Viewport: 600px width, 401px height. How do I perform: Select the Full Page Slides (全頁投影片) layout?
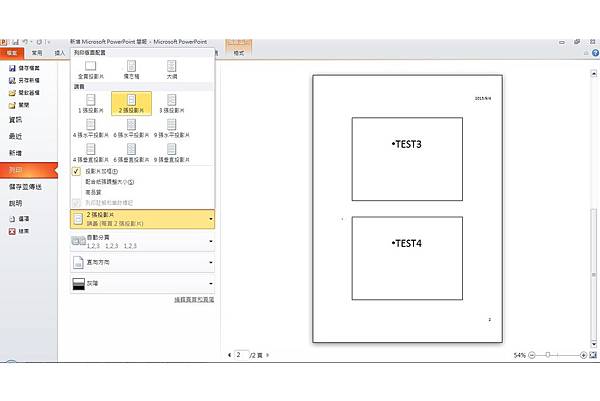pyautogui.click(x=91, y=70)
